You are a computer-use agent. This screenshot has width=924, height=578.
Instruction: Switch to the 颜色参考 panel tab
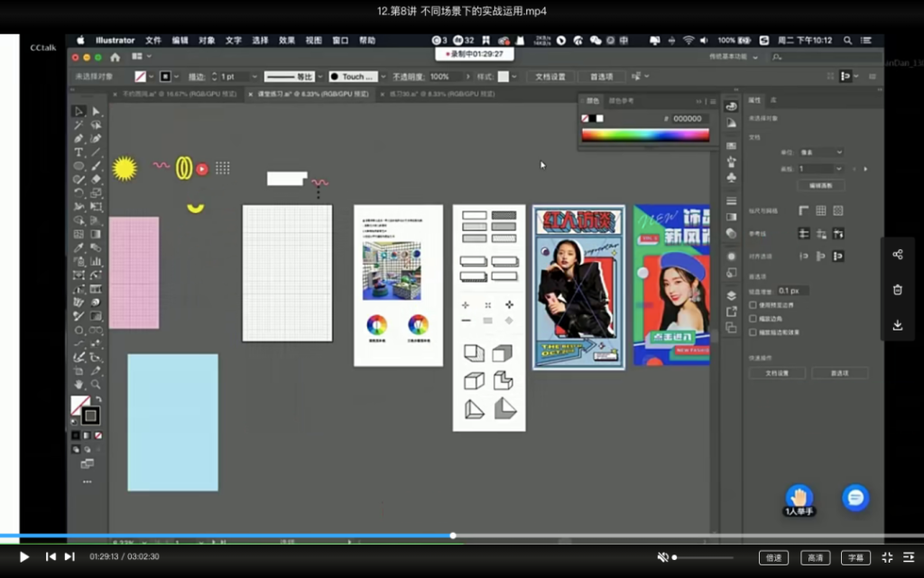pyautogui.click(x=622, y=101)
